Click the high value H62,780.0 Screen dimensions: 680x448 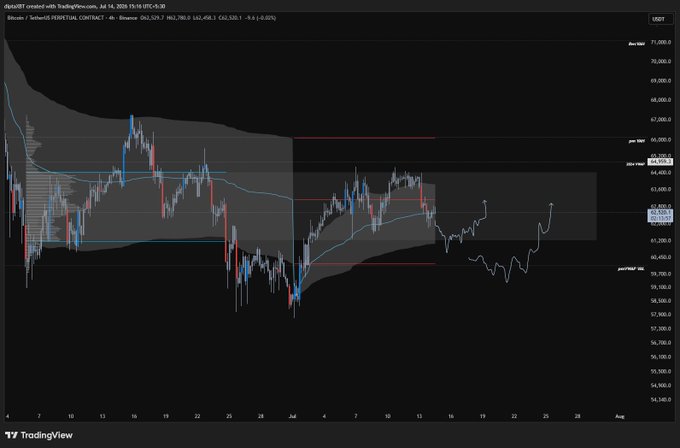tap(179, 18)
